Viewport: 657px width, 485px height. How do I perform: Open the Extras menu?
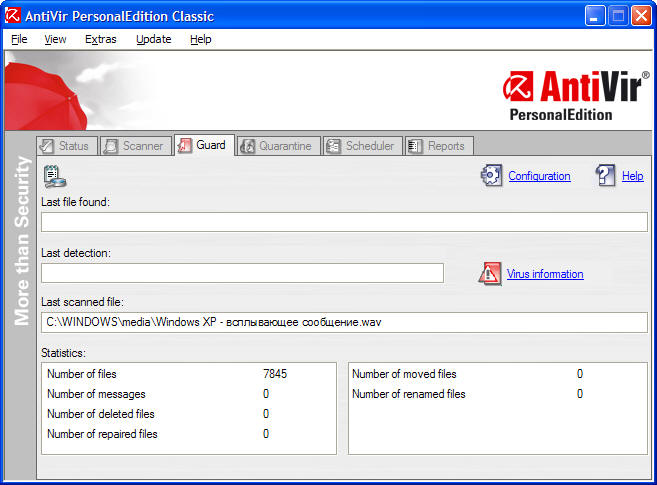(x=101, y=39)
